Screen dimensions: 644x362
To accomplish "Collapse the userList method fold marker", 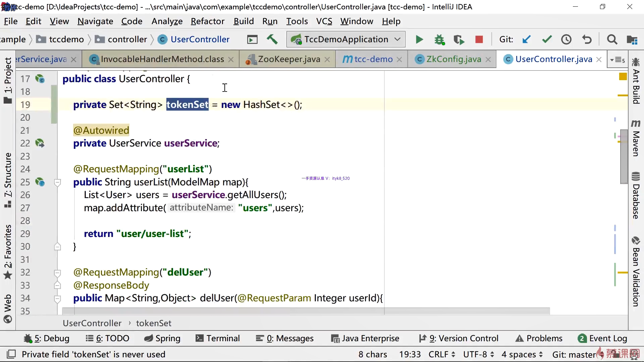I will tap(57, 182).
